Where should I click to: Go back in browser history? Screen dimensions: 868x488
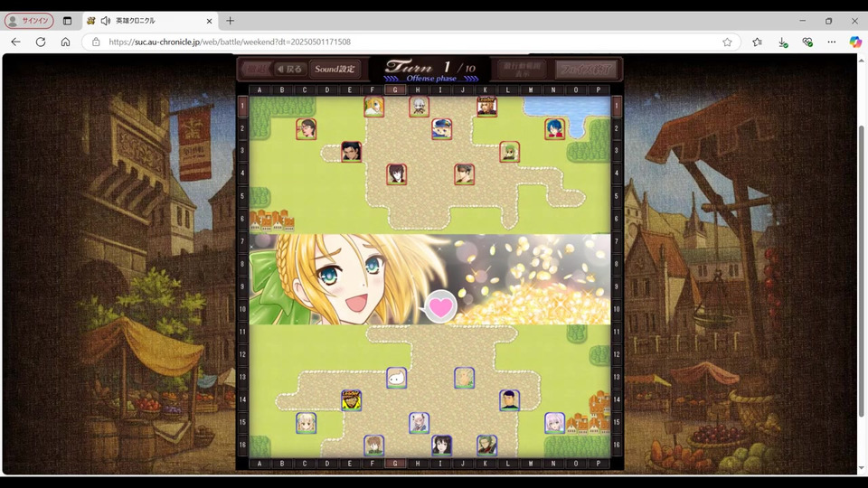click(x=15, y=42)
